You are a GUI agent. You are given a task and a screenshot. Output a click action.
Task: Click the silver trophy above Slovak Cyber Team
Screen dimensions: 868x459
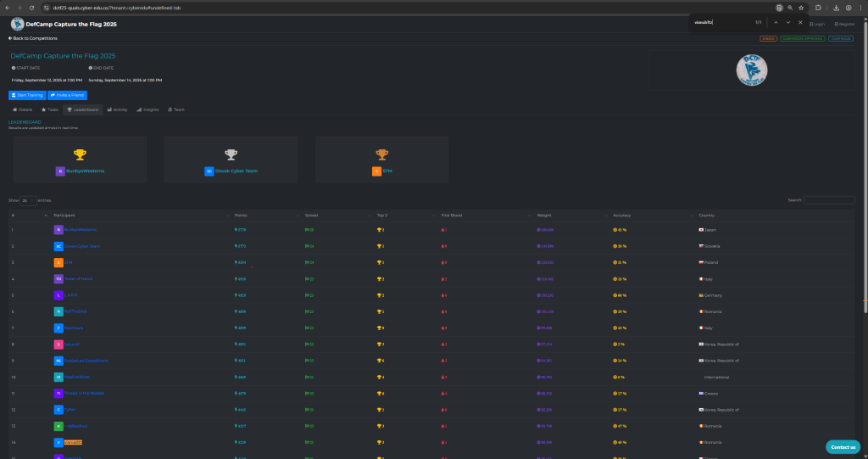(231, 154)
